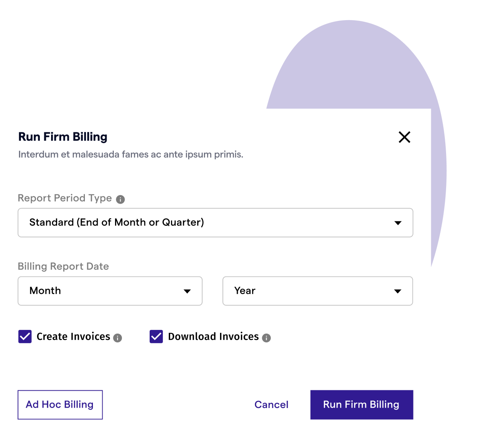Open the Report Period Type dropdown
504x437 pixels.
coord(215,223)
